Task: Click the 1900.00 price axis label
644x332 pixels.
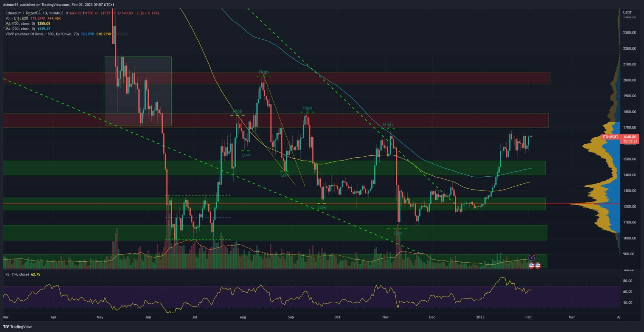Action: point(629,96)
